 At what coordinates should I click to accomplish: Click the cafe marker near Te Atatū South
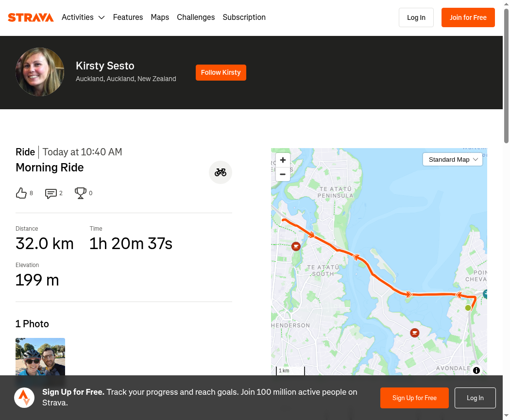tap(296, 246)
